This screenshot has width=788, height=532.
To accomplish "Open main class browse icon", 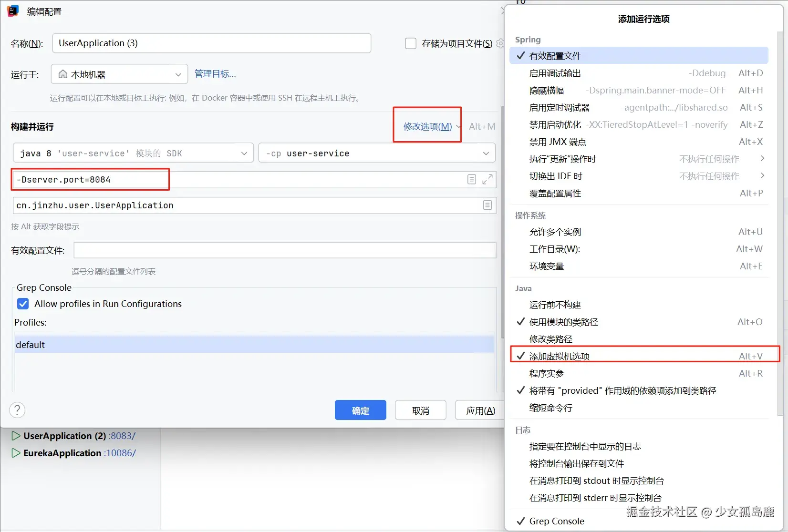I will click(487, 205).
